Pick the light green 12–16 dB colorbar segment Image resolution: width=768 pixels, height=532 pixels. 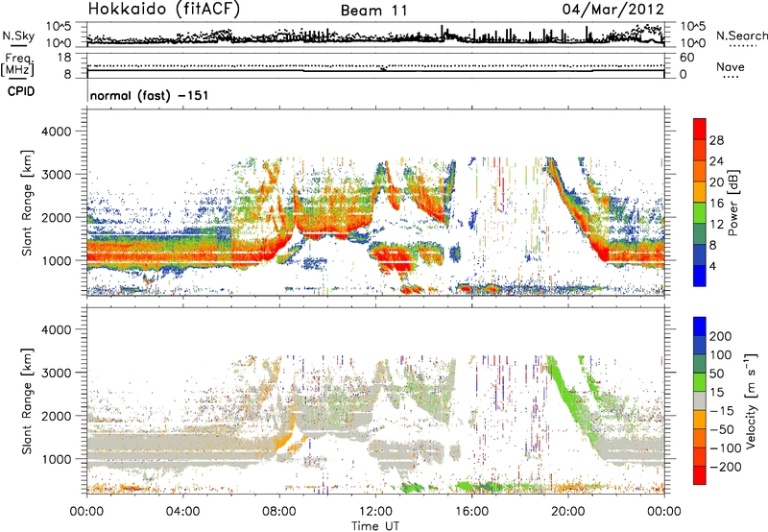700,213
